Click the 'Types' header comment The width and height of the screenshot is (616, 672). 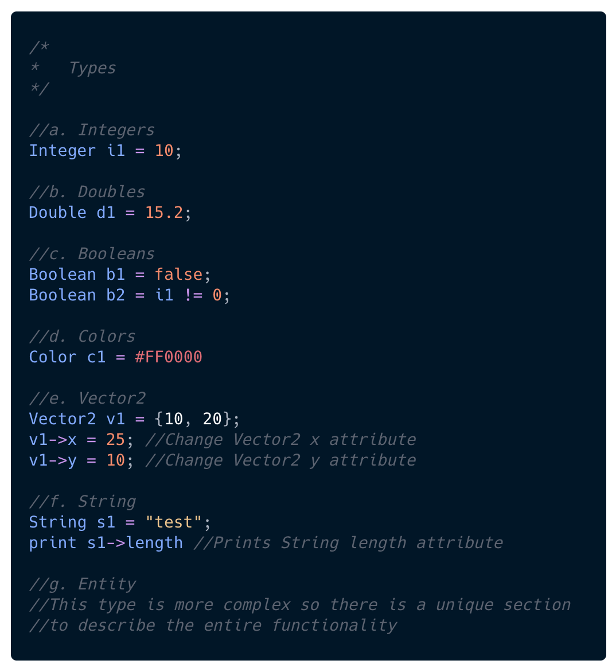click(92, 68)
